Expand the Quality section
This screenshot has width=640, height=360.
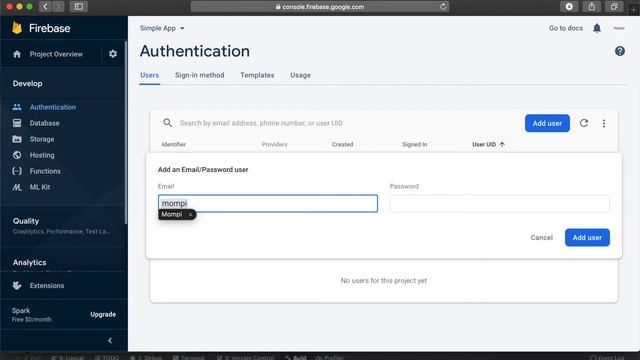pyautogui.click(x=26, y=221)
